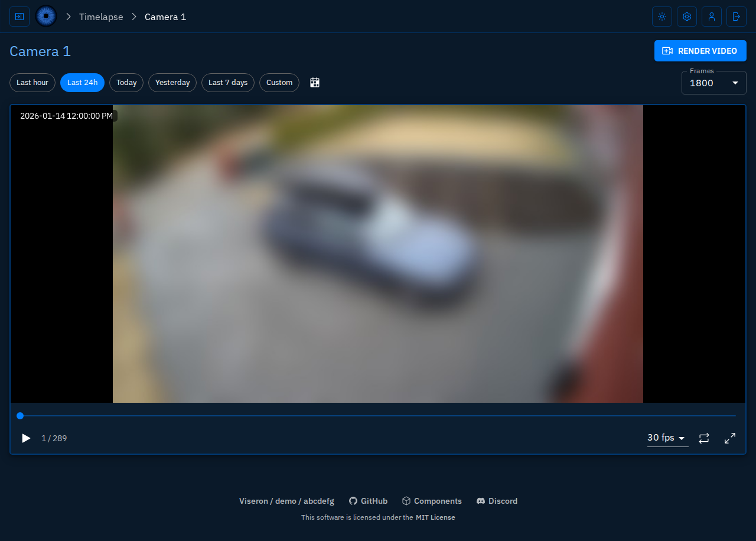Click the Viseron eye logo

[x=46, y=17]
